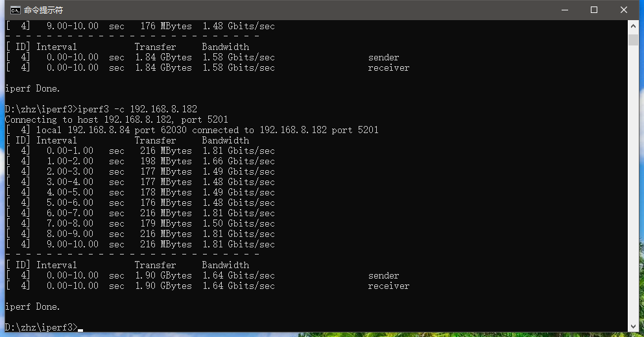Click the scrollbar down arrow

point(633,327)
